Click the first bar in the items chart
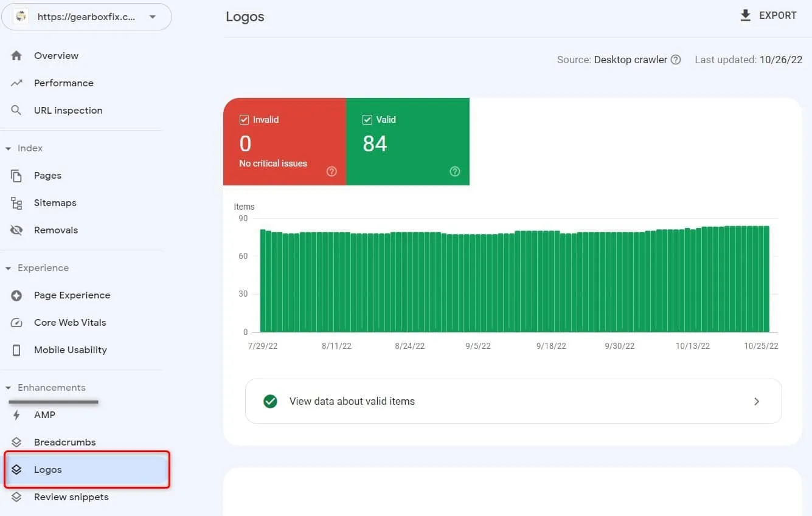The width and height of the screenshot is (812, 516). (x=263, y=281)
